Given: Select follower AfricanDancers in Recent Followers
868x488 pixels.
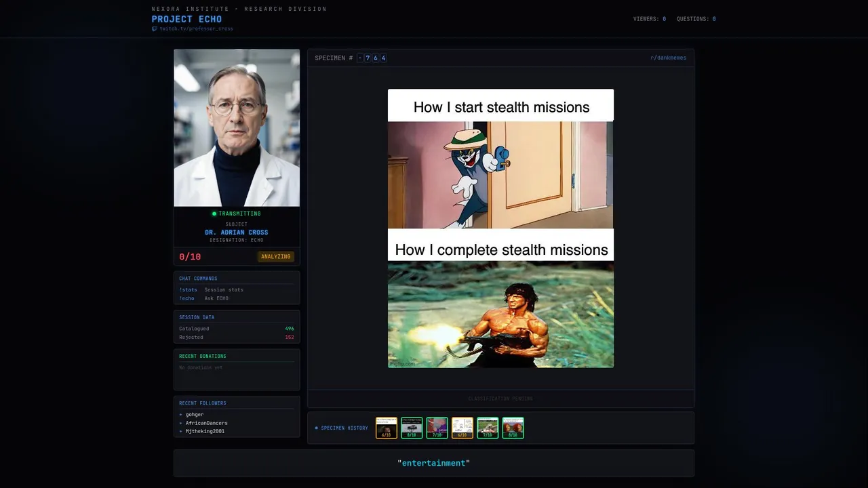Looking at the screenshot, I should pyautogui.click(x=207, y=423).
